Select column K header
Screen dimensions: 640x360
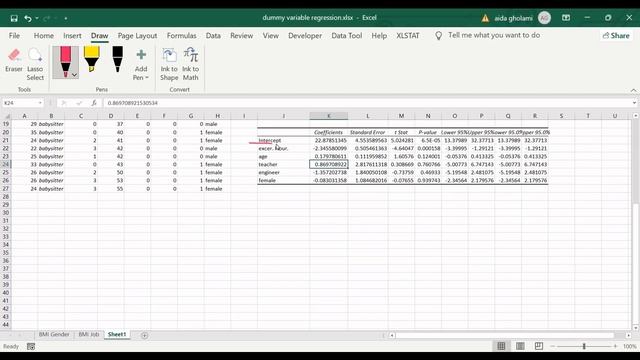click(329, 116)
